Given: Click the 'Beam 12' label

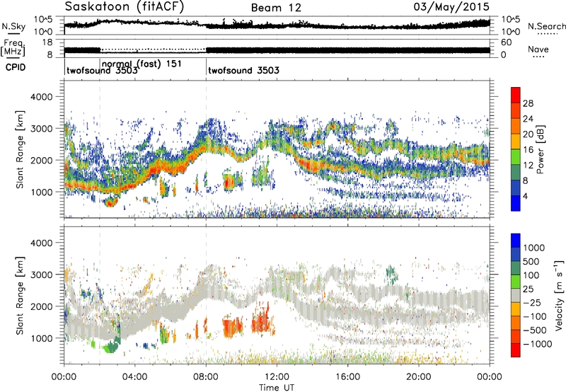Looking at the screenshot, I should click(x=276, y=8).
